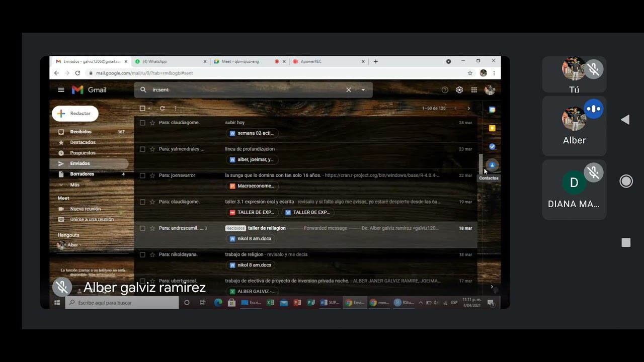Tap the triangle back button on phone navigation
This screenshot has height=362, width=644.
625,120
